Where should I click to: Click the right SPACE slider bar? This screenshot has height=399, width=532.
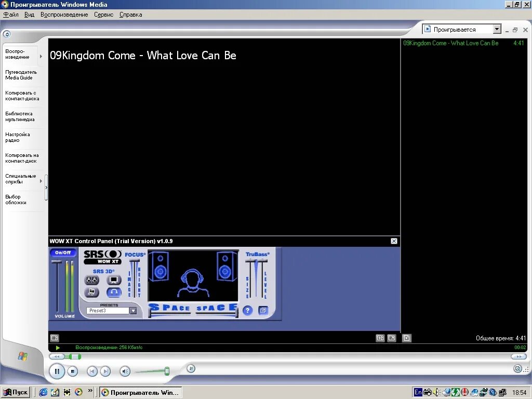[x=217, y=313]
